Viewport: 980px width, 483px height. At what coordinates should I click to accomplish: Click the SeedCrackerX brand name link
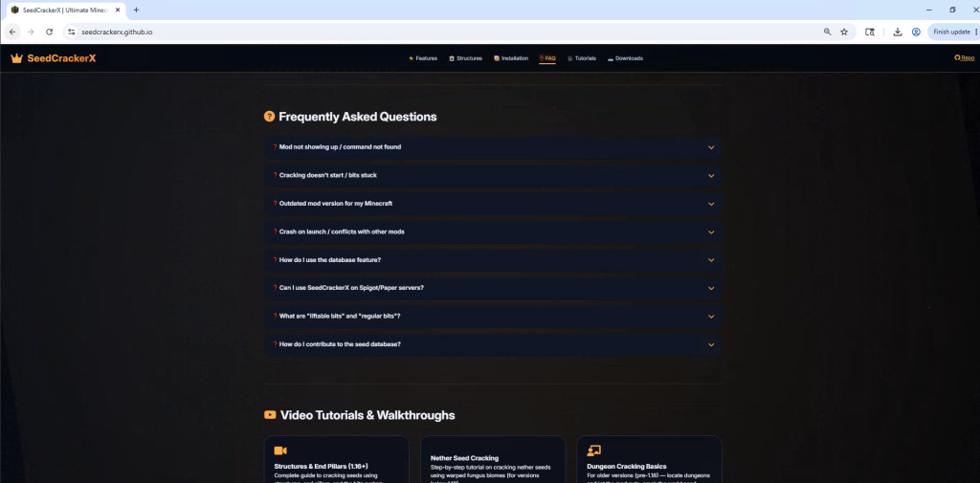pos(61,58)
